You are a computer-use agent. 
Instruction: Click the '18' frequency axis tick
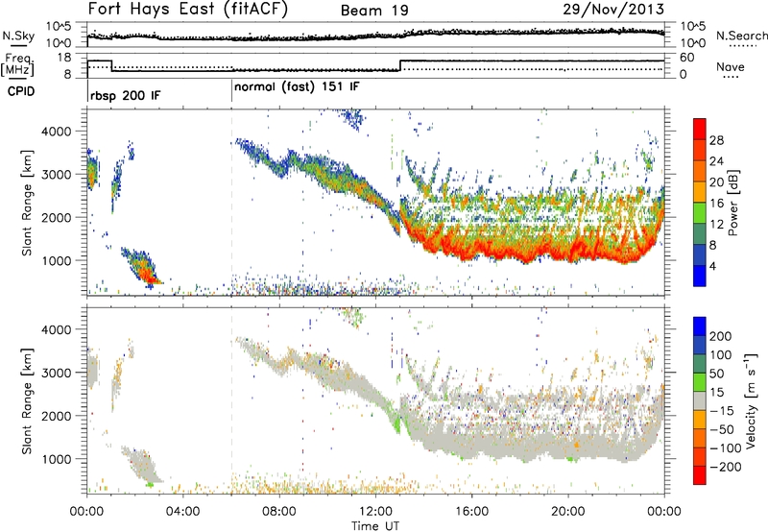(63, 58)
